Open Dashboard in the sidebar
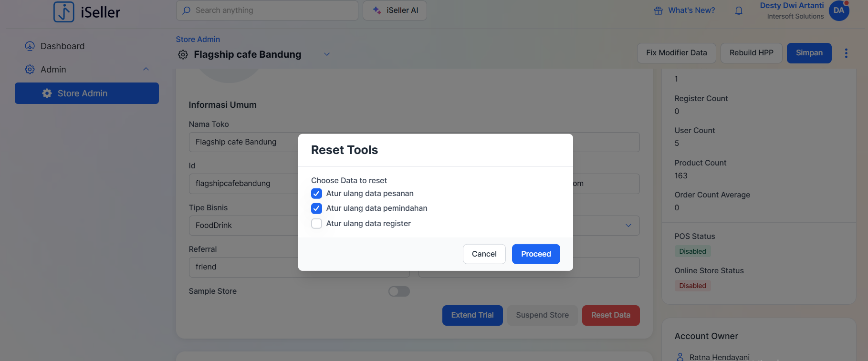The image size is (868, 361). (x=62, y=46)
